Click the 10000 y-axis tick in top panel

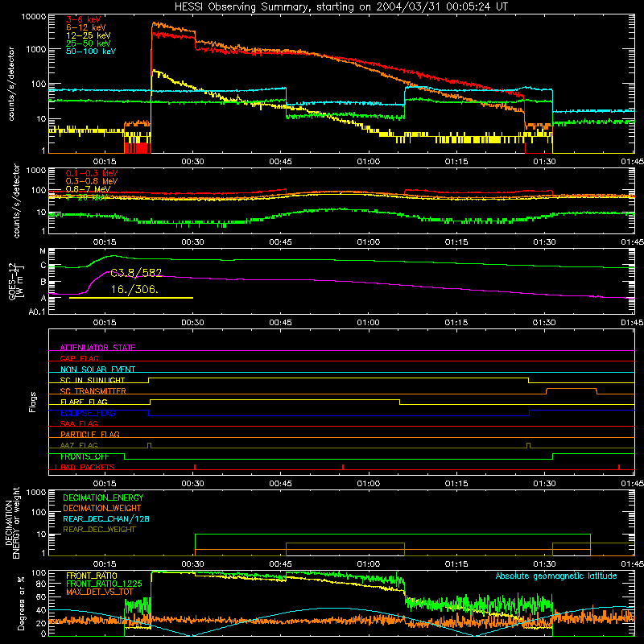[x=34, y=17]
